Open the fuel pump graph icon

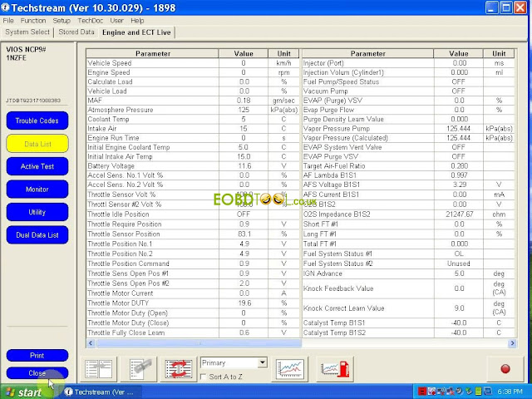pyautogui.click(x=335, y=369)
